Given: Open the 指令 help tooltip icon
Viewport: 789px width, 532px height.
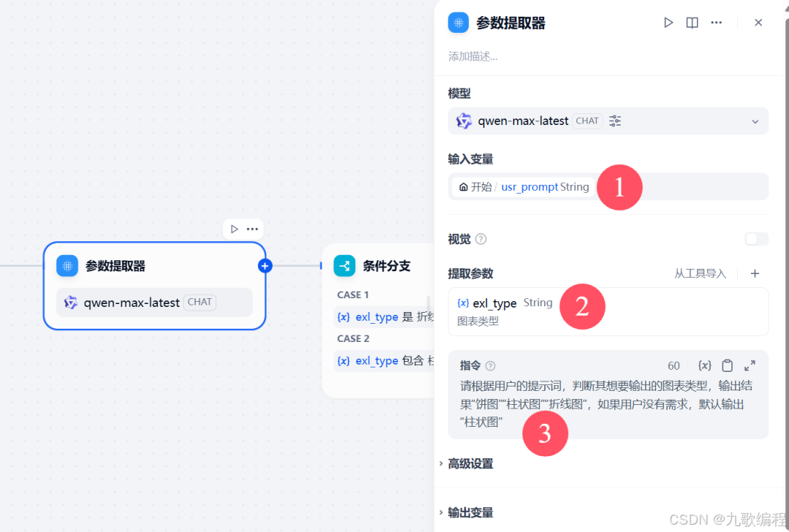Looking at the screenshot, I should point(491,366).
